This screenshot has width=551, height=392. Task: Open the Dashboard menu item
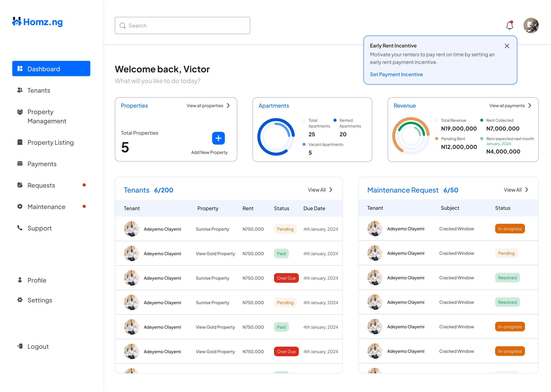pyautogui.click(x=51, y=69)
